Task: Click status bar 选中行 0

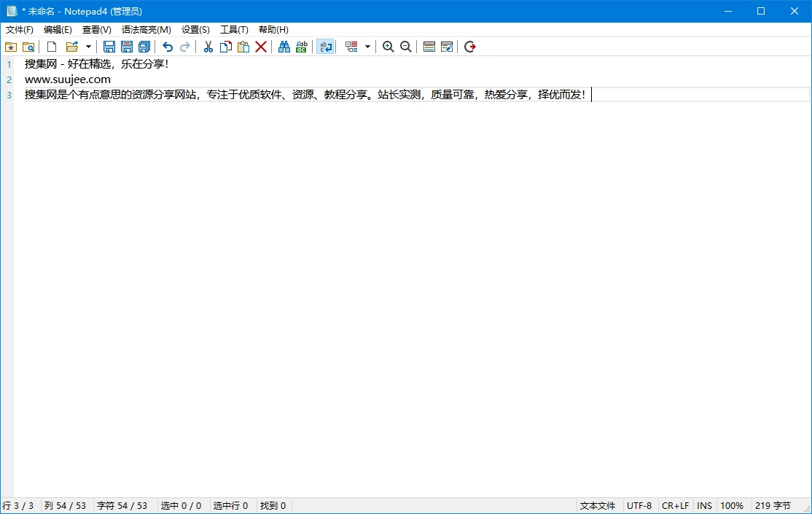Action: [230, 506]
